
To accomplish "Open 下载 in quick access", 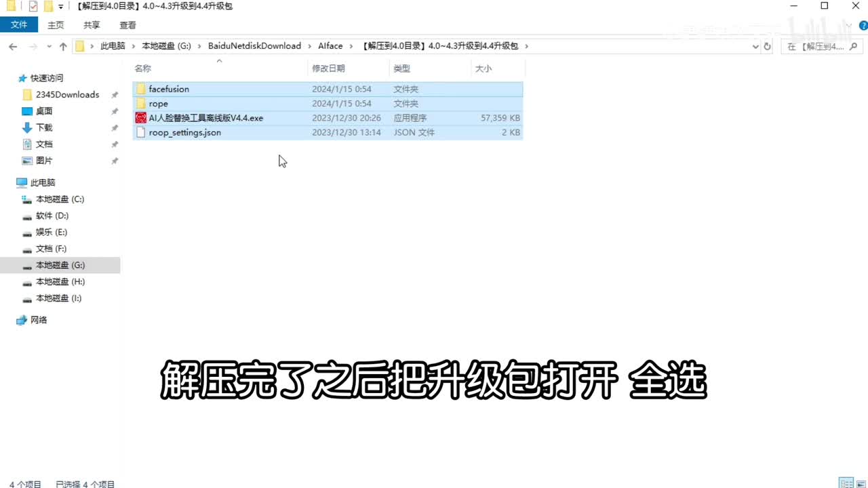I will [x=44, y=127].
